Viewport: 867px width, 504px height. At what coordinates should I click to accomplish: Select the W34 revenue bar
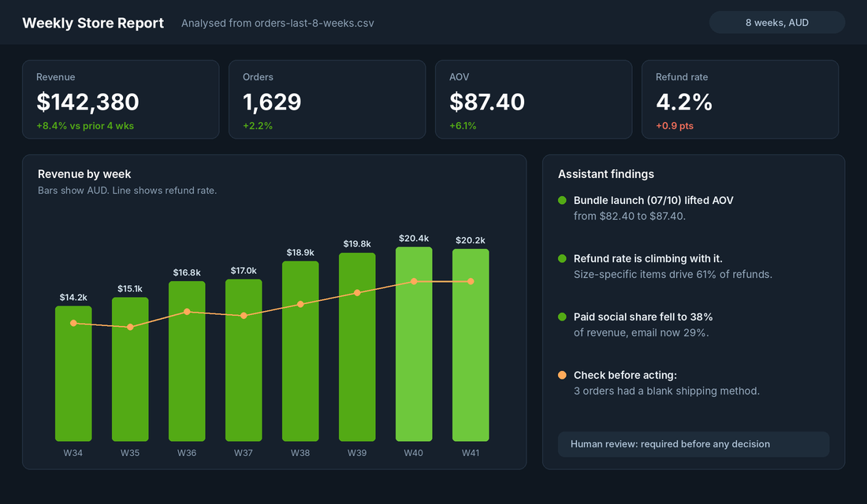[x=73, y=373]
